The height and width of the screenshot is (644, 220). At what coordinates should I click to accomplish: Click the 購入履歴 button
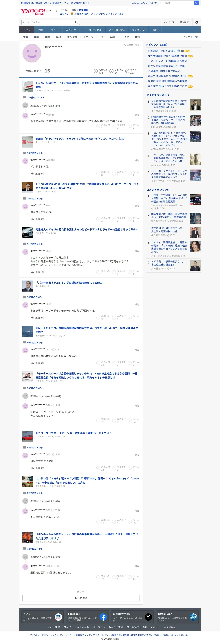click(x=184, y=22)
